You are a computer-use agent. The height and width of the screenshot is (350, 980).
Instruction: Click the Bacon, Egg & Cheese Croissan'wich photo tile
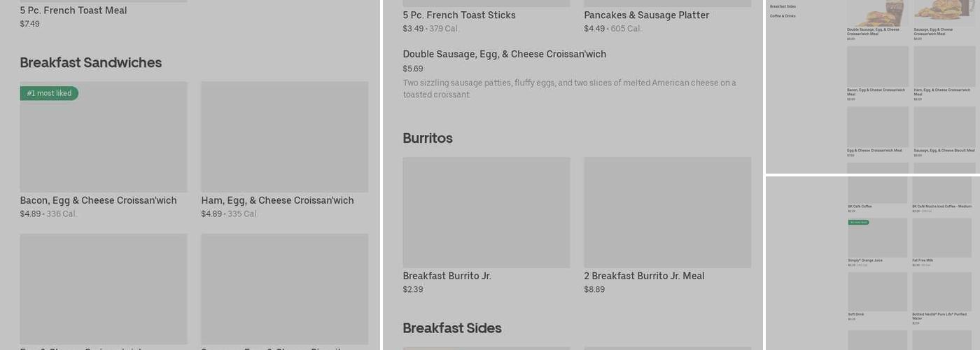[104, 137]
